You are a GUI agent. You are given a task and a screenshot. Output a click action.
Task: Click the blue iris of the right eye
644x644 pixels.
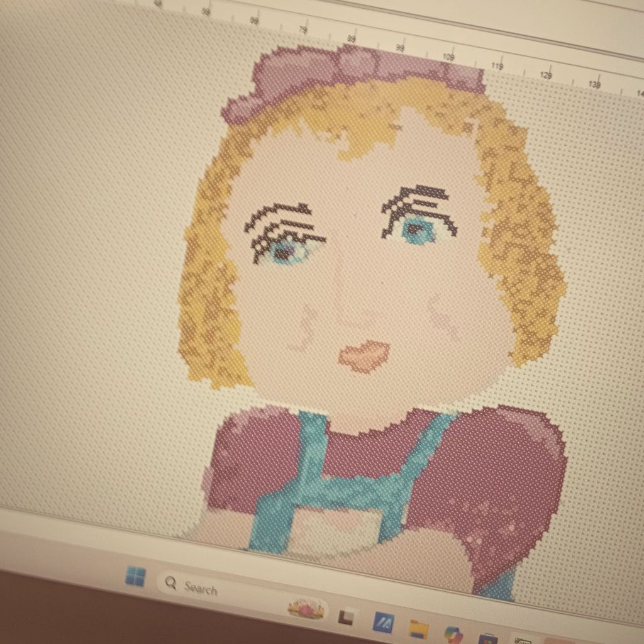pyautogui.click(x=416, y=230)
